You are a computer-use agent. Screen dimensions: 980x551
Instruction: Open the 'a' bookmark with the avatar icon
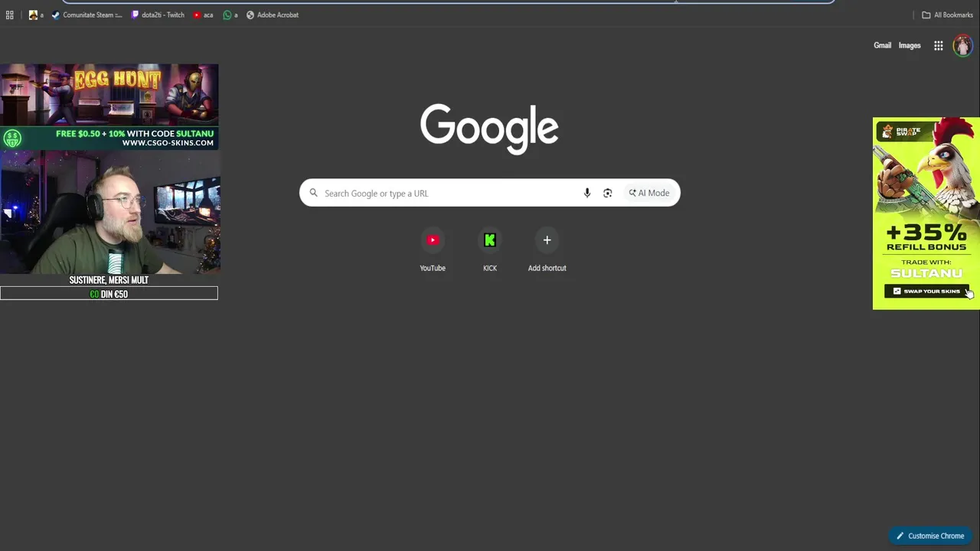pyautogui.click(x=36, y=15)
